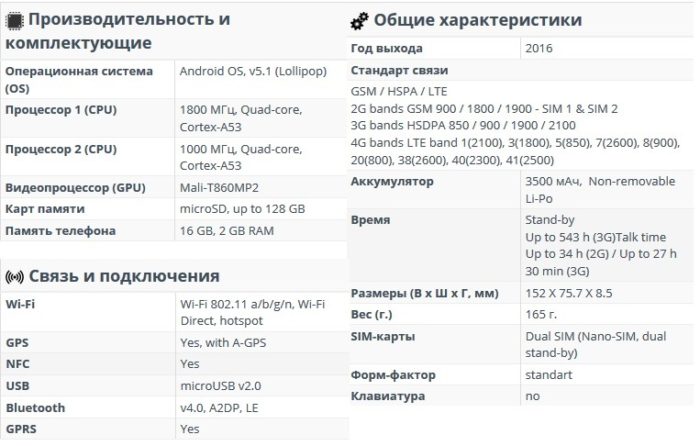Select the Стандарт связи row label

coord(400,71)
